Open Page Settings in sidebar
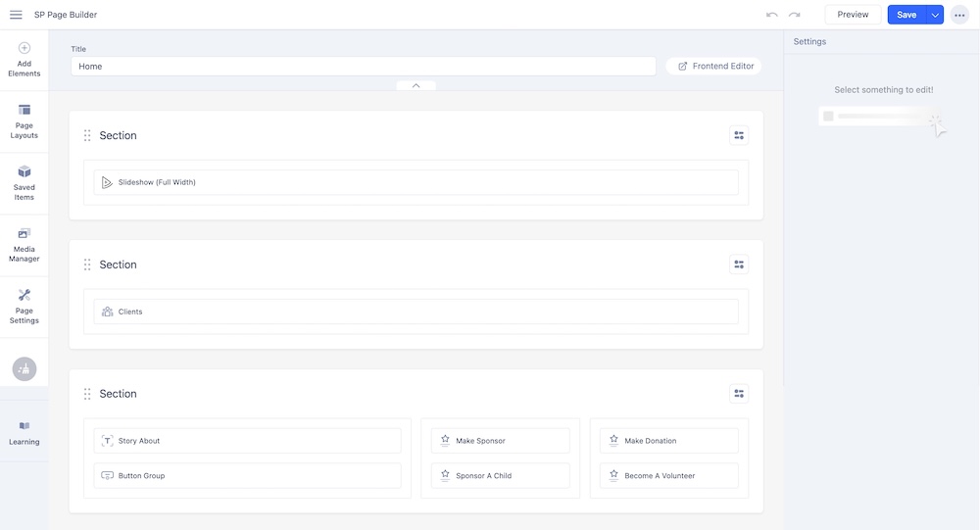Image resolution: width=980 pixels, height=530 pixels. (24, 306)
